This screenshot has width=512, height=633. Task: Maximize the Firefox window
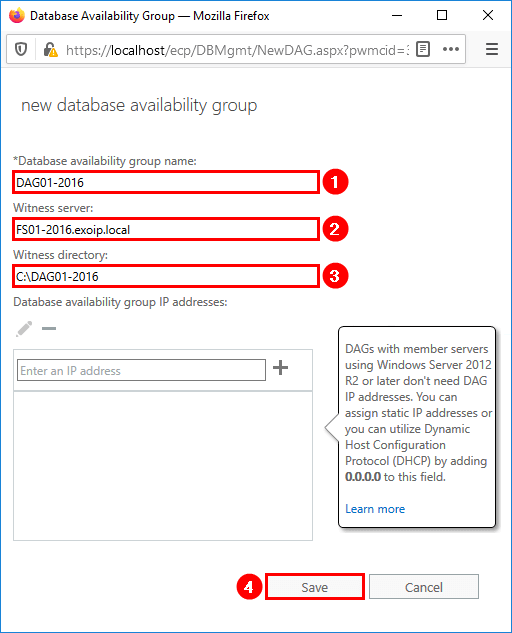[442, 15]
